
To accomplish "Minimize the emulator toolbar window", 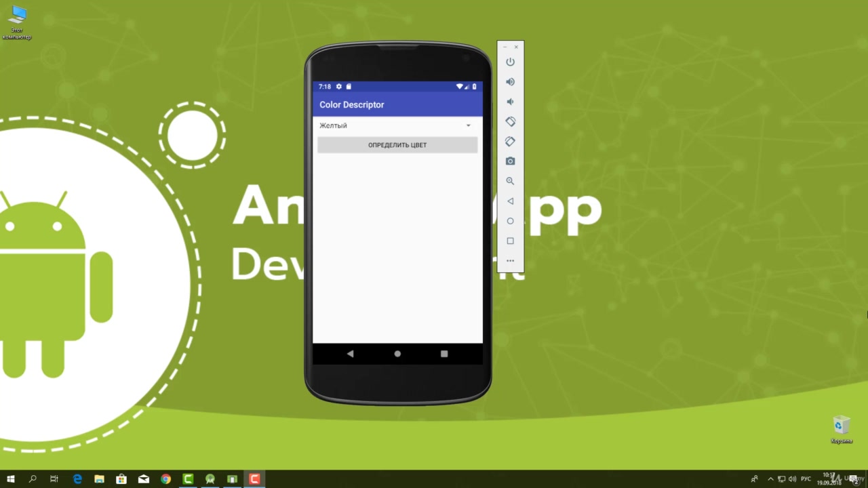I will pos(505,47).
